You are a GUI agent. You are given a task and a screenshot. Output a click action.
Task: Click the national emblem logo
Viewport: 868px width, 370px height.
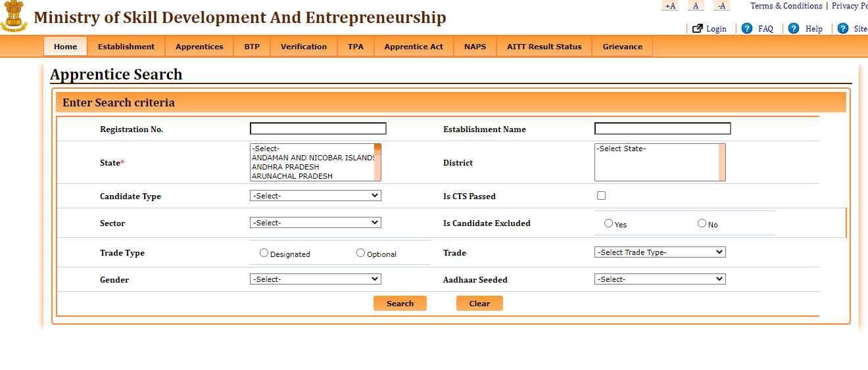point(14,16)
